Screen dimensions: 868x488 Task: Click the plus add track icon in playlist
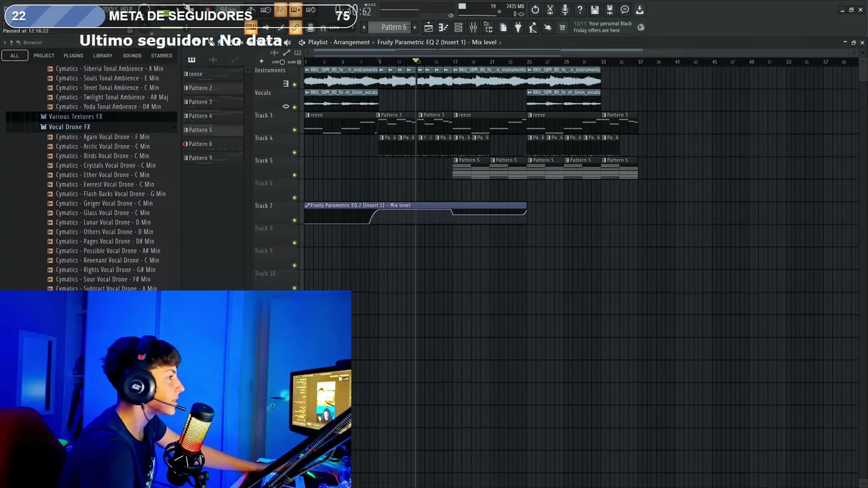261,61
